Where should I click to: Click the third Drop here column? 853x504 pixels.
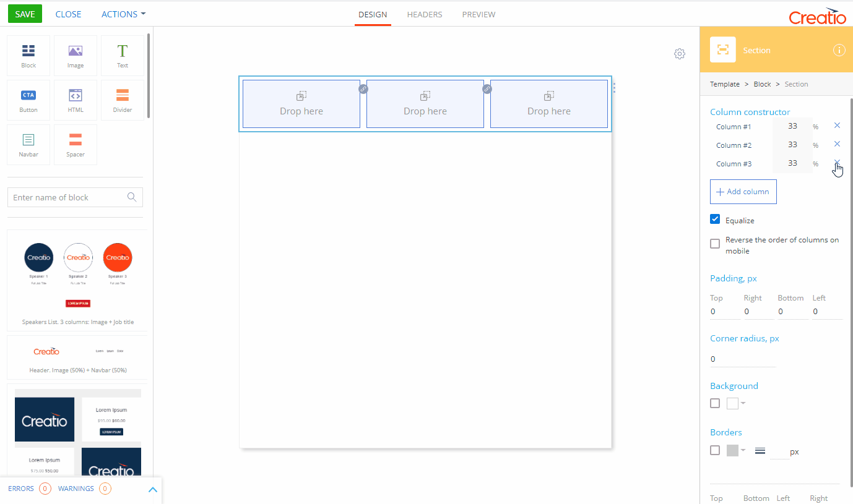tap(549, 104)
